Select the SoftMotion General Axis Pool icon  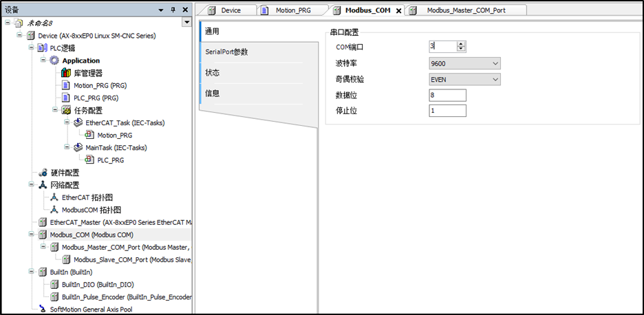pyautogui.click(x=43, y=309)
